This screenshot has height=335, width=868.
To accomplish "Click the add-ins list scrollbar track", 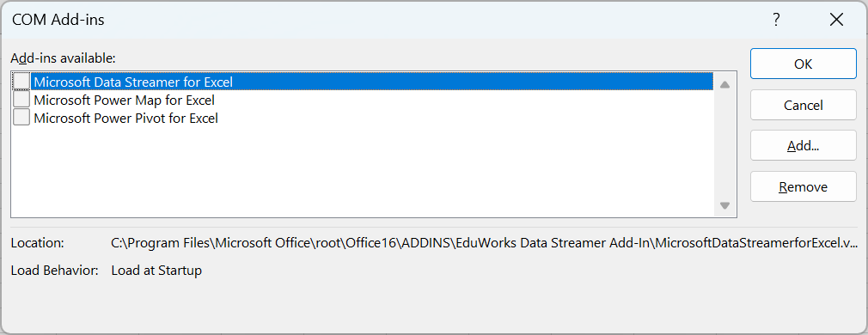I will click(724, 145).
